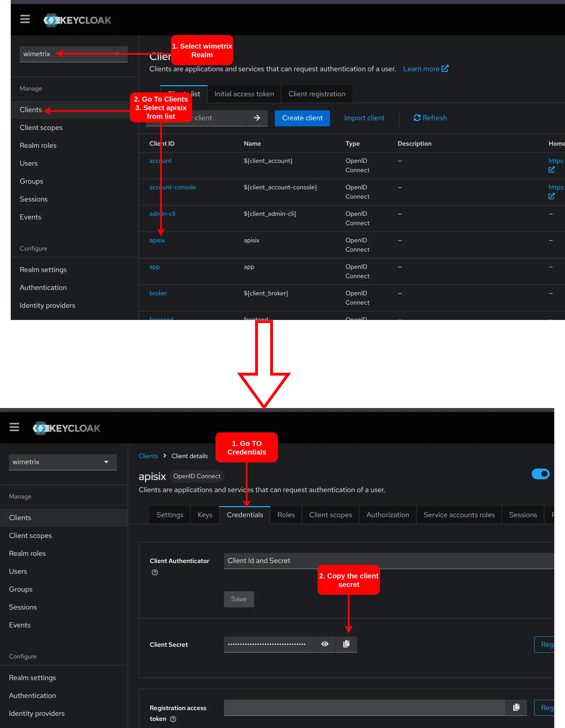The image size is (565, 728).
Task: Open hamburger menu in top Keycloak screenshot
Action: (x=25, y=19)
